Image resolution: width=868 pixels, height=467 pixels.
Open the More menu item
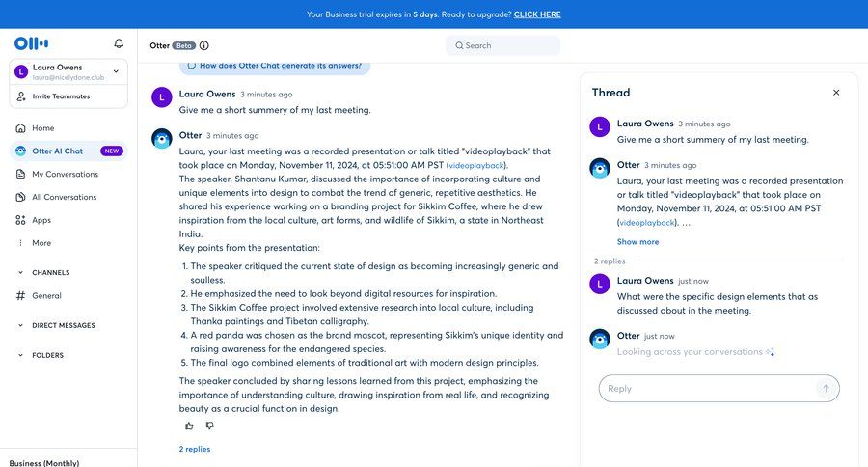68,242
